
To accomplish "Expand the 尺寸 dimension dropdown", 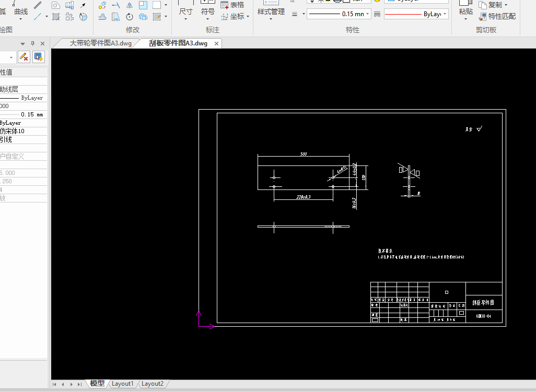I will (185, 19).
